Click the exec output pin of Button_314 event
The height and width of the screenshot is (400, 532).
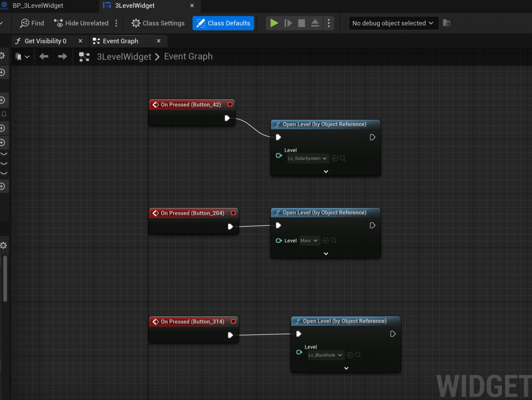(230, 335)
